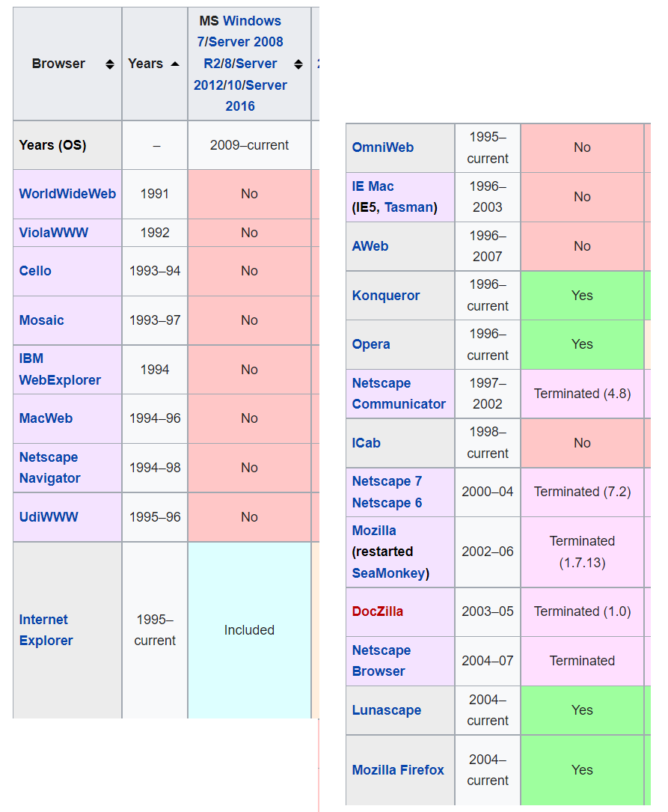The height and width of the screenshot is (812, 668).
Task: Open the Windows 7 link in header
Action: pos(240,31)
